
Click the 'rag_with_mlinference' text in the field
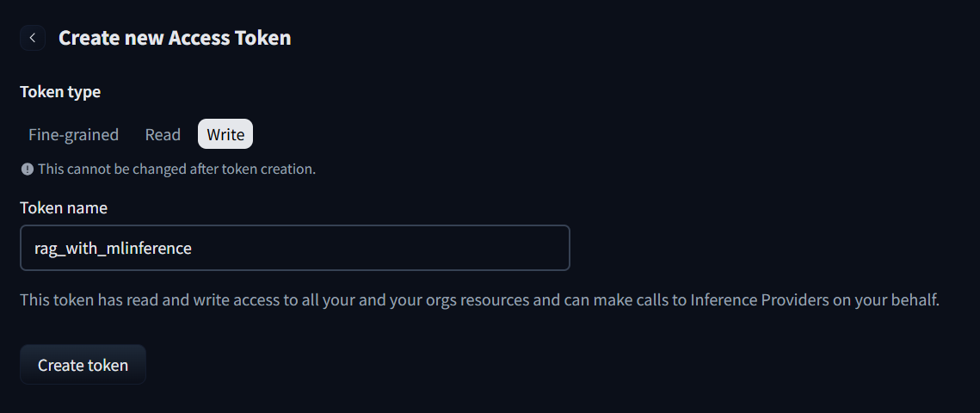(113, 249)
